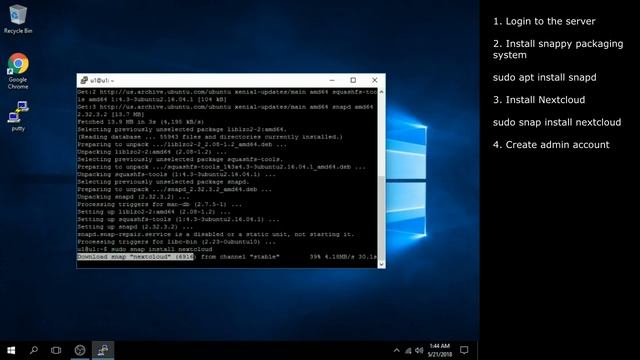640x360 pixels.
Task: Click the '1. Login to the server' step text
Action: point(544,21)
